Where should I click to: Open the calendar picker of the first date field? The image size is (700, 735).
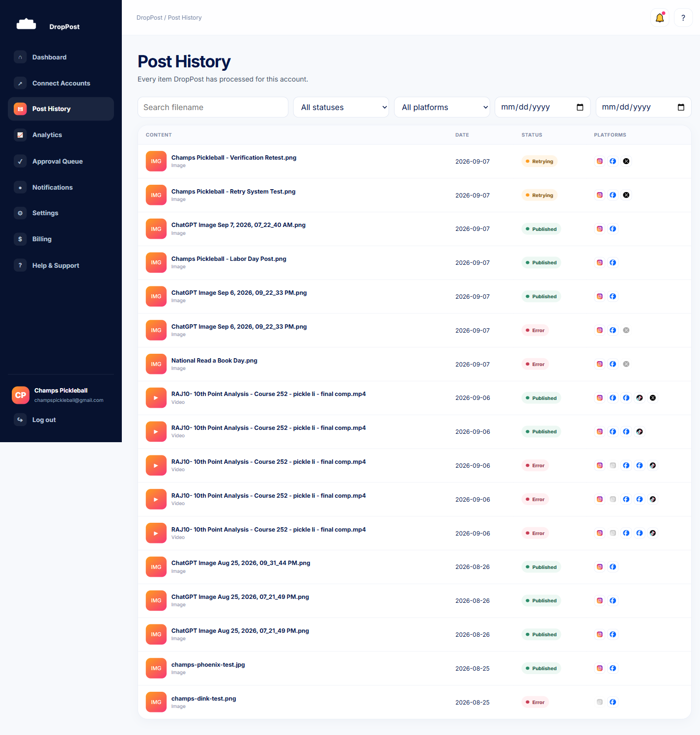coord(580,107)
